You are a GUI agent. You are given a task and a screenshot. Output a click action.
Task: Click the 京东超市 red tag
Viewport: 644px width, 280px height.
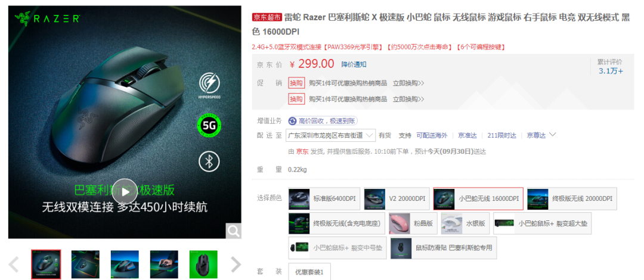267,17
